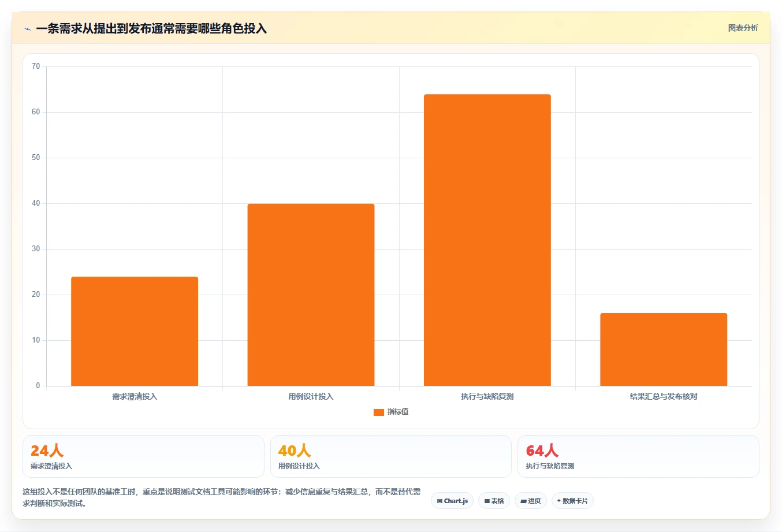This screenshot has width=782, height=532.
Task: Click the y-axis value 40
Action: click(36, 203)
